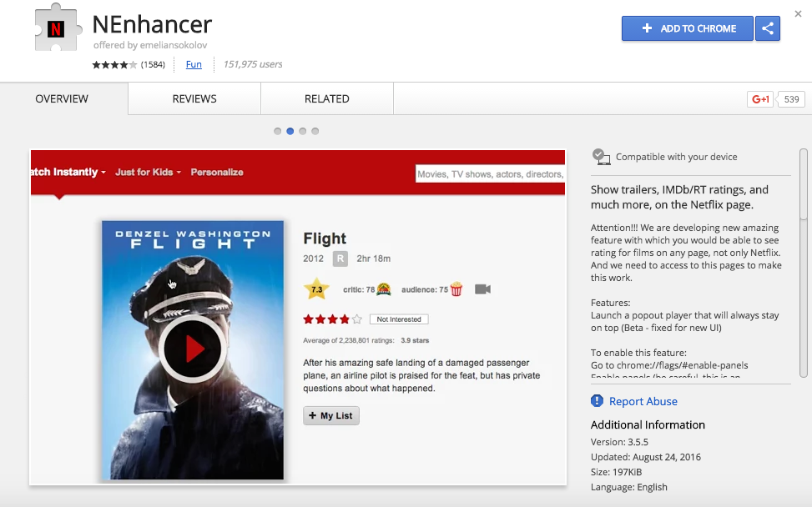Click the description panel scrollbar
Image resolution: width=812 pixels, height=507 pixels.
[x=803, y=184]
